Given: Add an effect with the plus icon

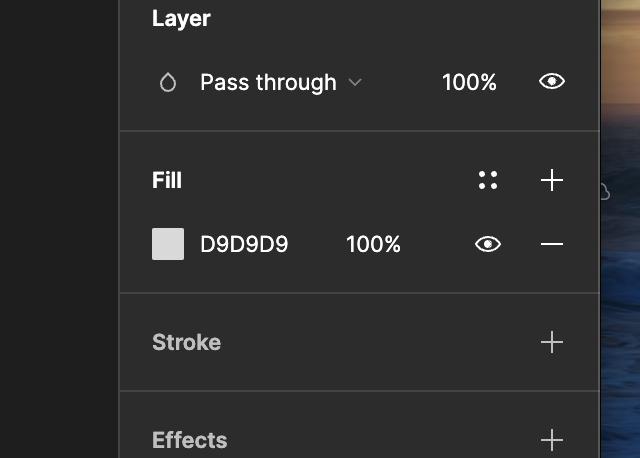Looking at the screenshot, I should pyautogui.click(x=552, y=440).
